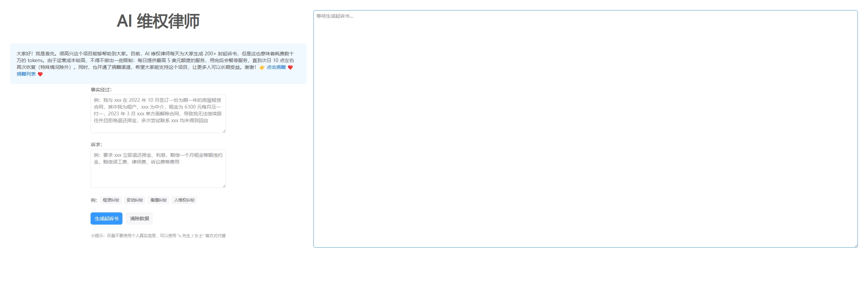868x285 pixels.
Task: Click the 诉求 label
Action: [x=96, y=145]
